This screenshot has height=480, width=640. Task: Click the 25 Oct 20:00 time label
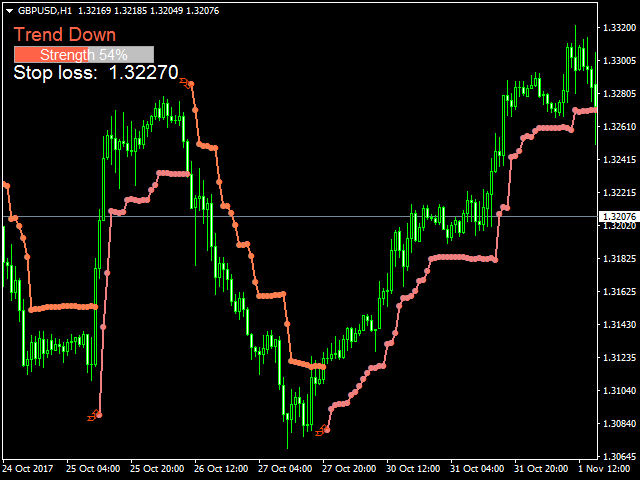[157, 468]
